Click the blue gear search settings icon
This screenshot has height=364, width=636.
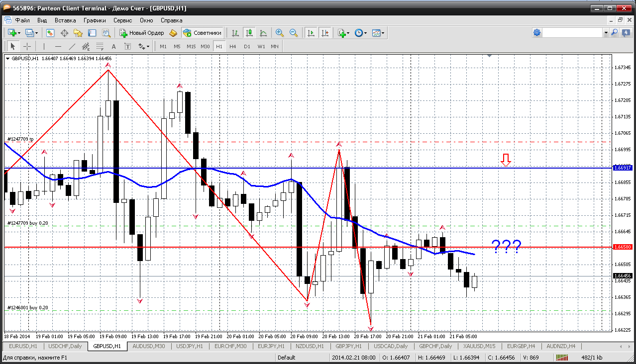click(537, 33)
